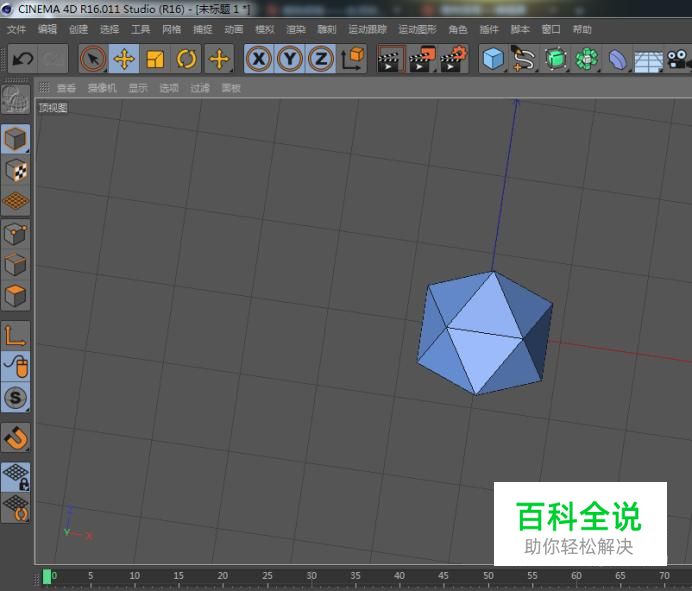Add a Cube primitive object
Viewport: 692px width, 591px height.
[x=493, y=59]
